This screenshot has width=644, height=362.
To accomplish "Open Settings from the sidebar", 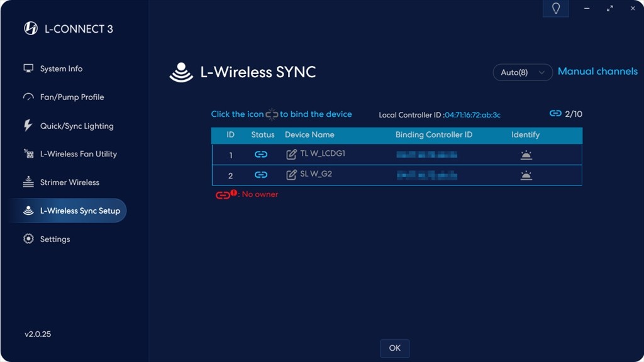I will tap(55, 239).
